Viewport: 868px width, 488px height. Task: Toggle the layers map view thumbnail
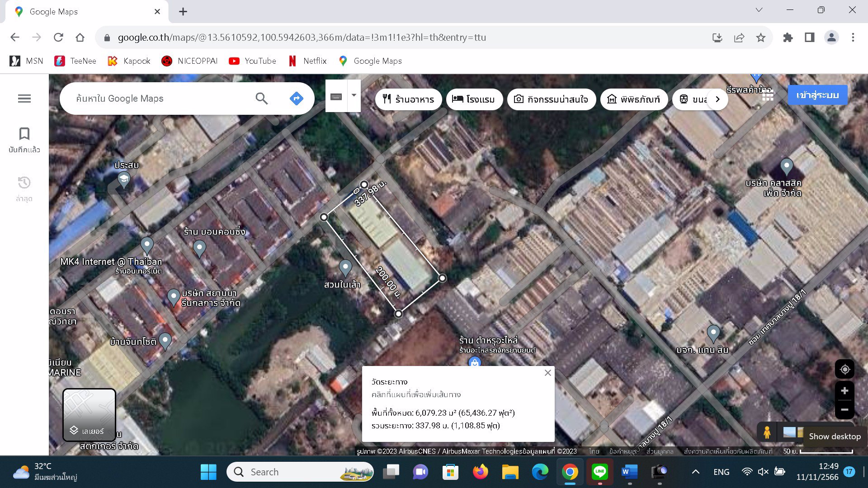pos(89,415)
